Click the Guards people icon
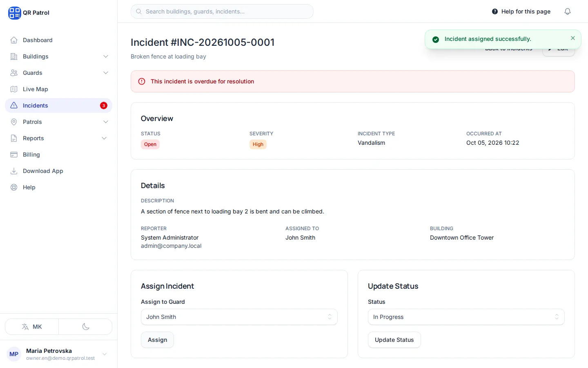The width and height of the screenshot is (588, 368). coord(14,73)
